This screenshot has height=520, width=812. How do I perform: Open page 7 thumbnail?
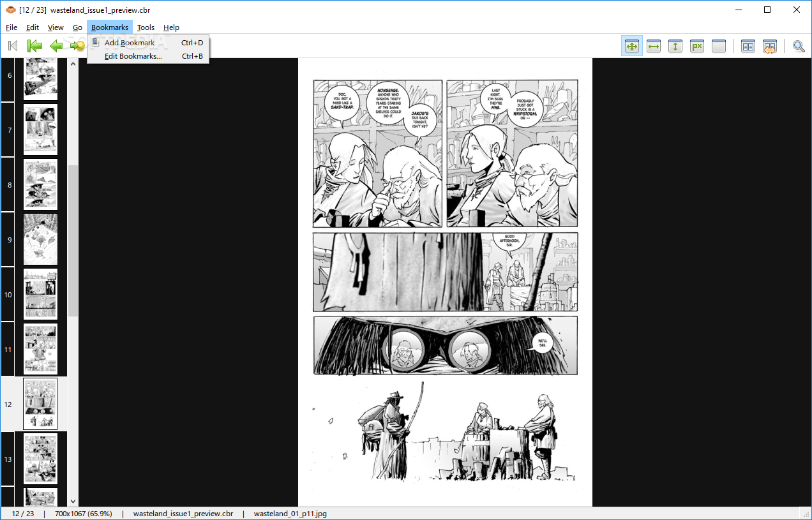[40, 130]
